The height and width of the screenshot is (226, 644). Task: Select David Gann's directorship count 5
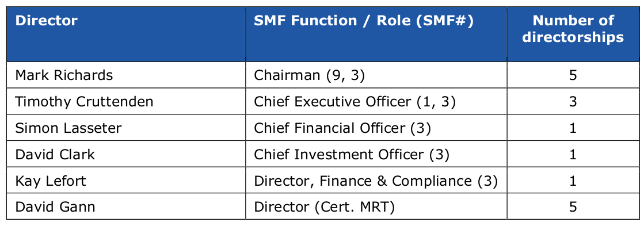point(573,206)
